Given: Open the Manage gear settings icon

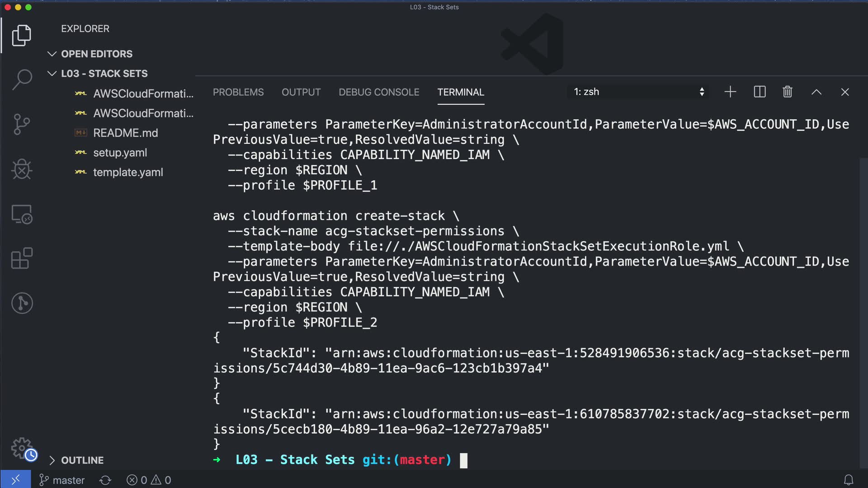Looking at the screenshot, I should [x=22, y=448].
